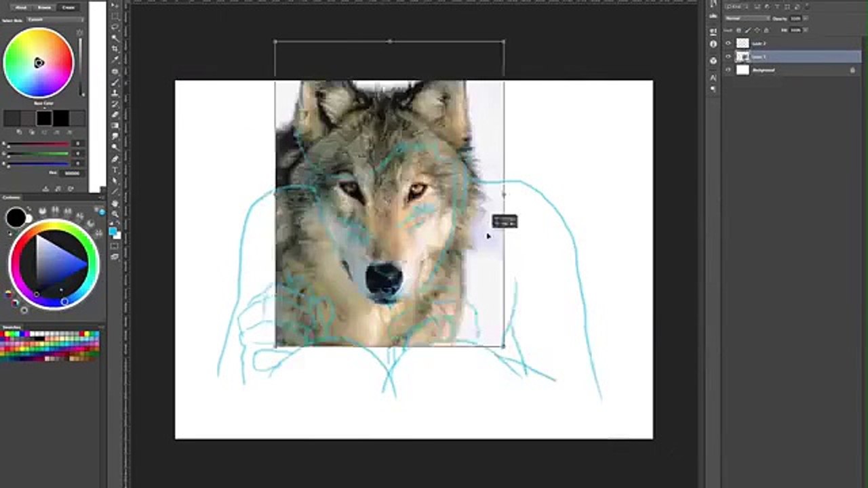Click the Background layer lock icon
The image size is (868, 488).
(x=852, y=70)
